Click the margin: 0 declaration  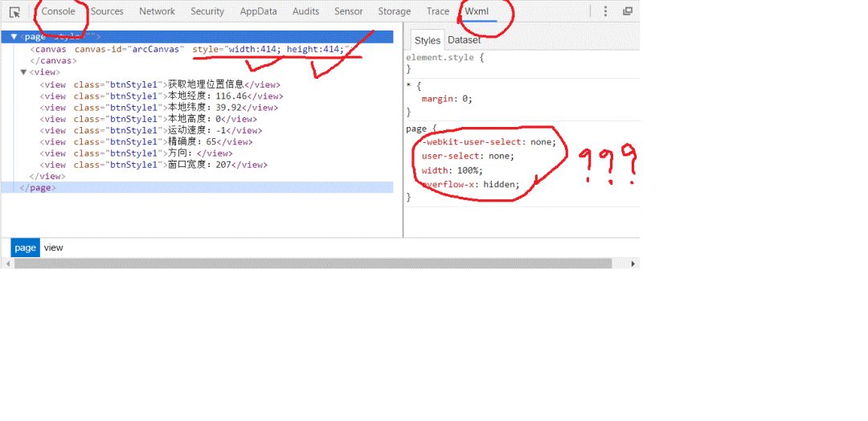[447, 99]
